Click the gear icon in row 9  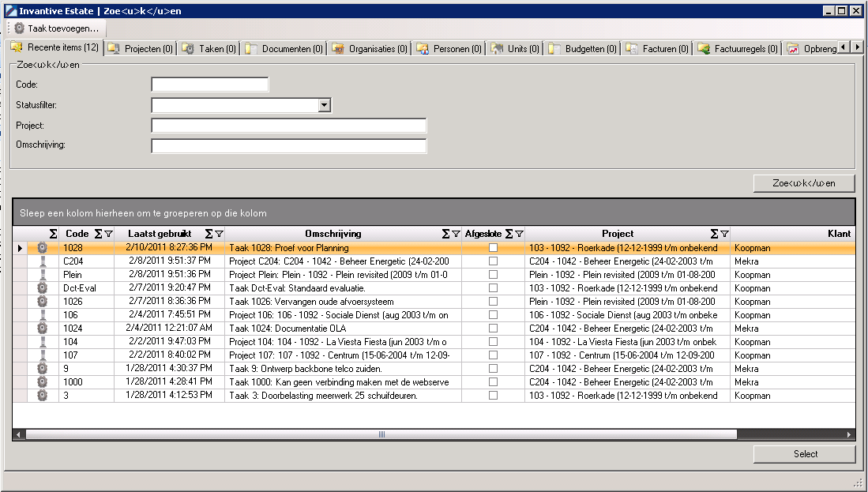coord(42,369)
